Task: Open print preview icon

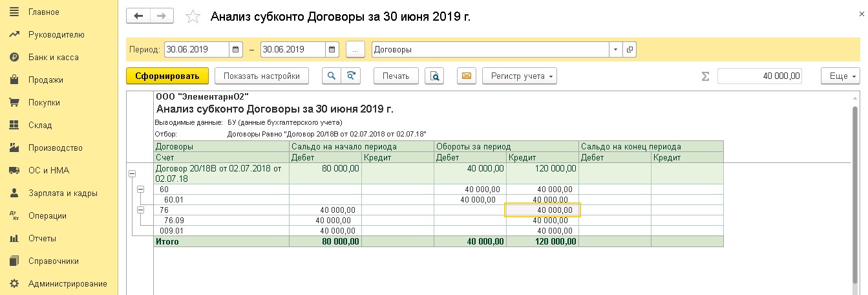Action: (x=436, y=76)
